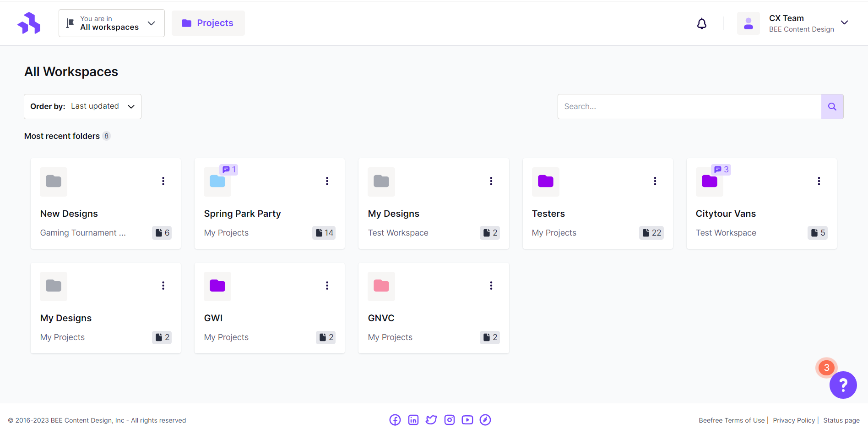Click Test Workspace label under Citytour Vans
The width and height of the screenshot is (868, 429).
(x=726, y=233)
